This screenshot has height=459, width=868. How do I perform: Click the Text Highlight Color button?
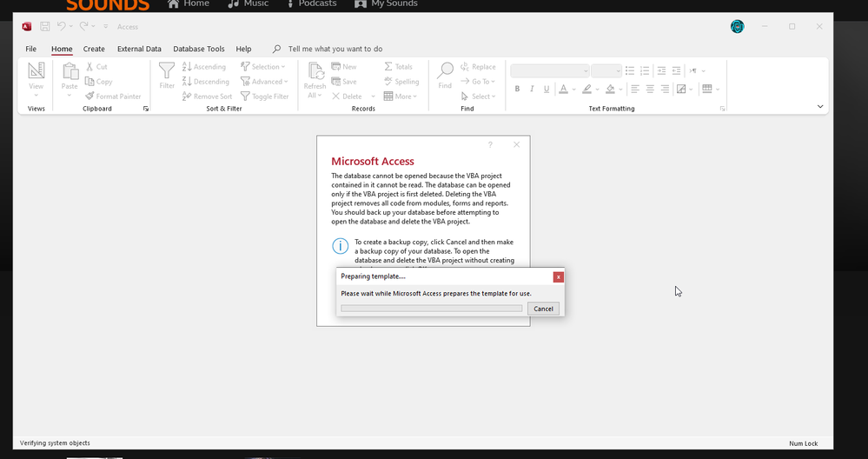point(586,89)
